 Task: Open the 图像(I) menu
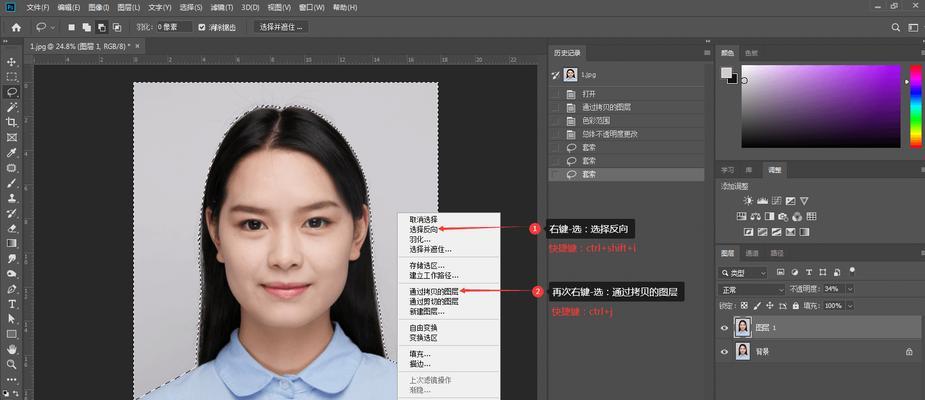pyautogui.click(x=99, y=8)
